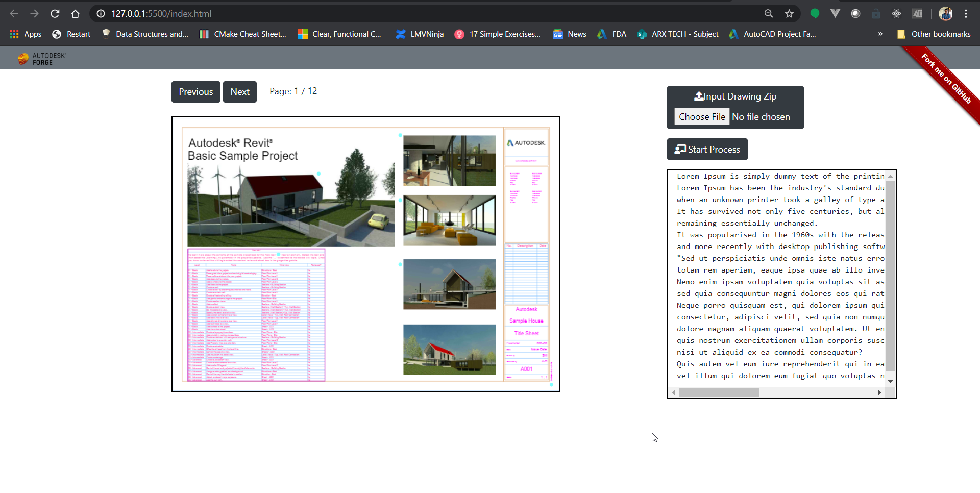Click the gray circular extension icon

click(x=855, y=14)
